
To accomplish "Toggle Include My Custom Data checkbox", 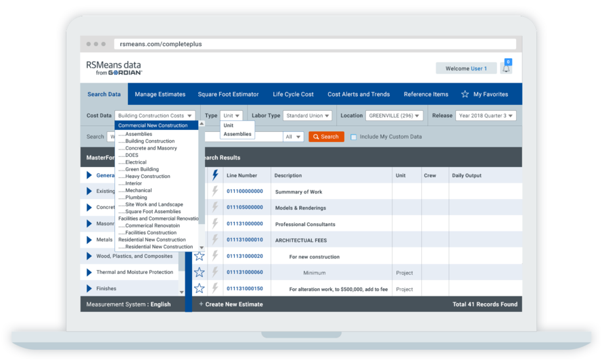I will [x=354, y=137].
